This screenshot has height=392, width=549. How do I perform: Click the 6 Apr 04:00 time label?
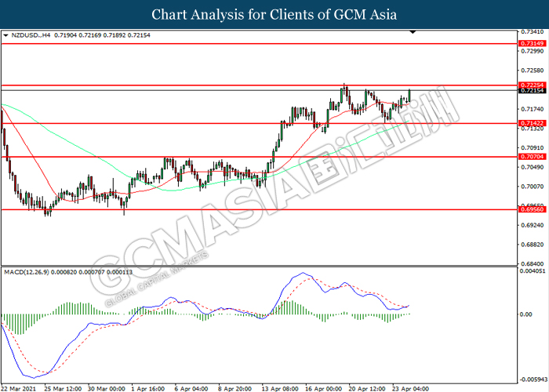(191, 389)
